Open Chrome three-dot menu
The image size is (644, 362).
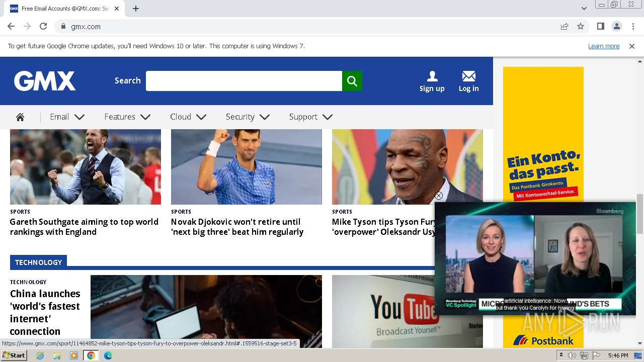[633, 26]
